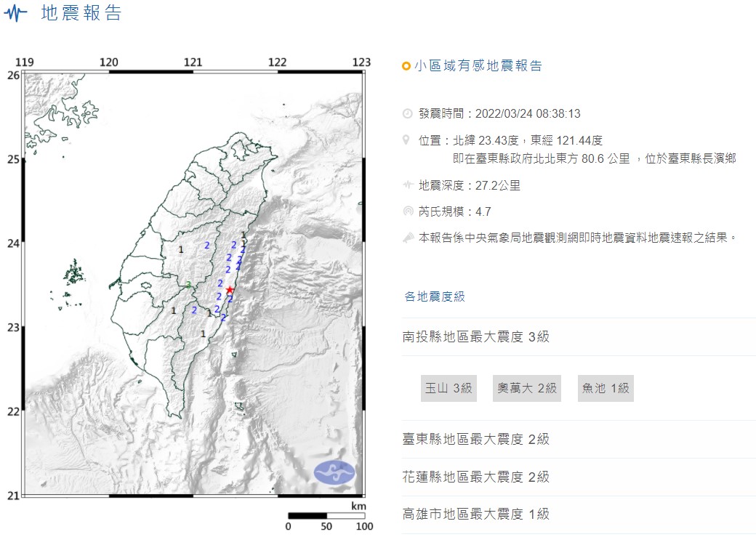Click the Taiwan intensity map image
The height and width of the screenshot is (553, 756).
click(193, 284)
